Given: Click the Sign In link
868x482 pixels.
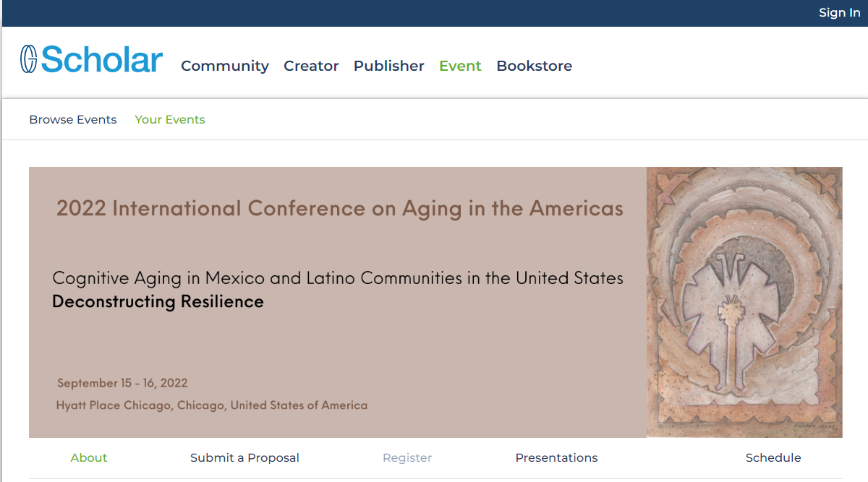Looking at the screenshot, I should [839, 13].
